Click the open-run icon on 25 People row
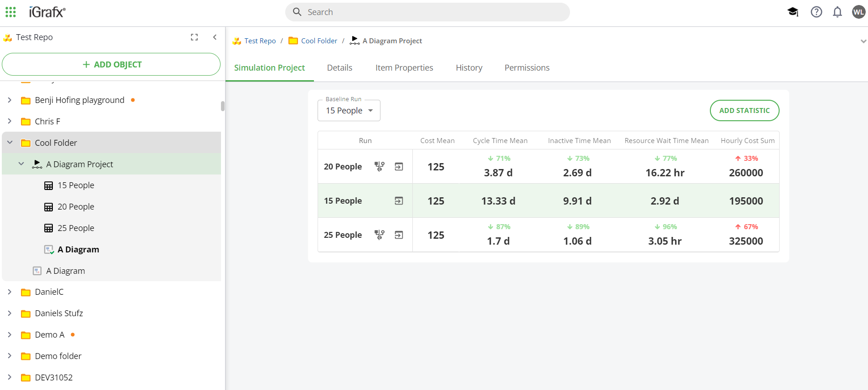This screenshot has width=868, height=390. click(x=399, y=235)
